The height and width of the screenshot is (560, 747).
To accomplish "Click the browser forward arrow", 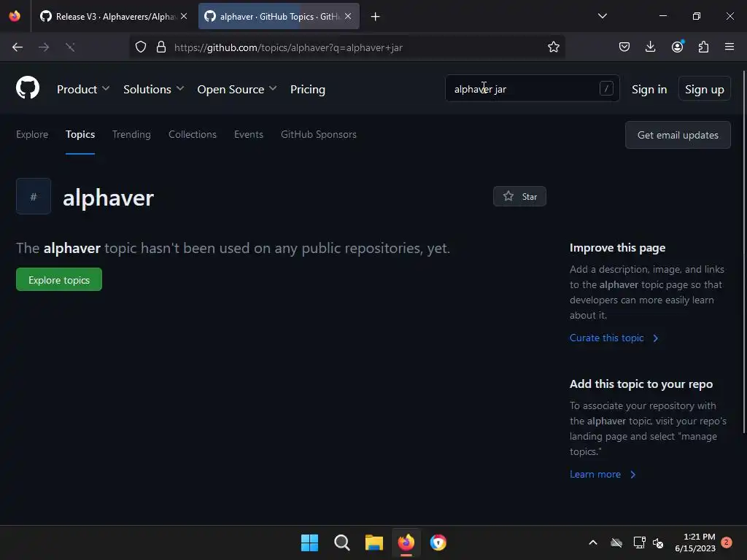I will coord(44,47).
